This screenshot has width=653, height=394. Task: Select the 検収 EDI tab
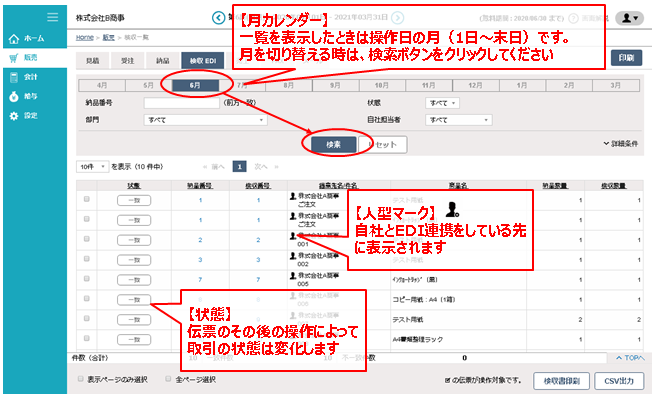coord(203,61)
